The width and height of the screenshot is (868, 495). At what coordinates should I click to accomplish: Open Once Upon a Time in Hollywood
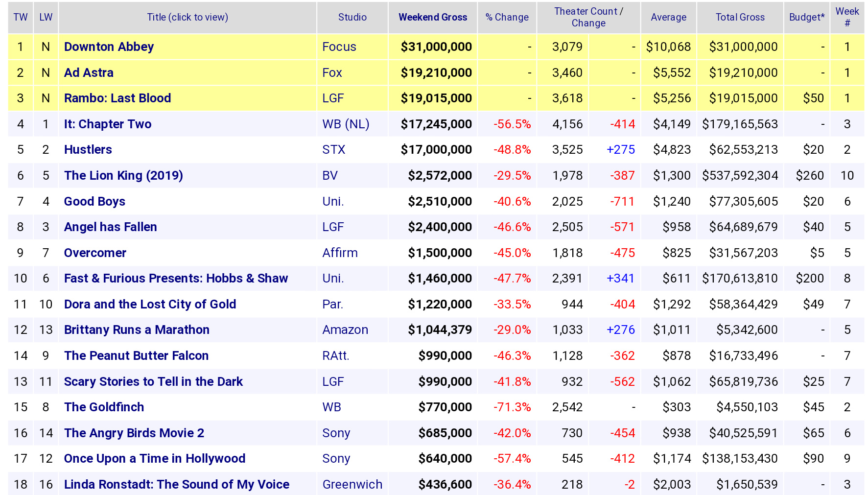155,459
